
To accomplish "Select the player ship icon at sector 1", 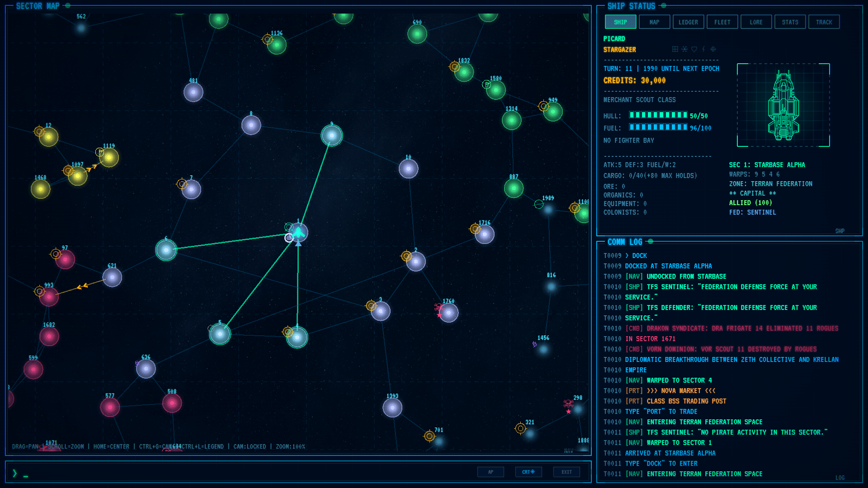I will pyautogui.click(x=298, y=233).
